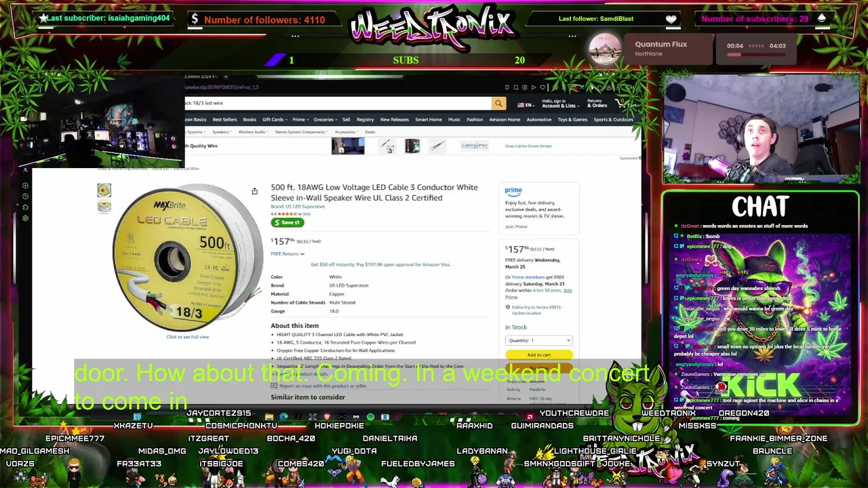Expand the Wireless Audio category dropdown
Image resolution: width=868 pixels, height=488 pixels.
(253, 131)
